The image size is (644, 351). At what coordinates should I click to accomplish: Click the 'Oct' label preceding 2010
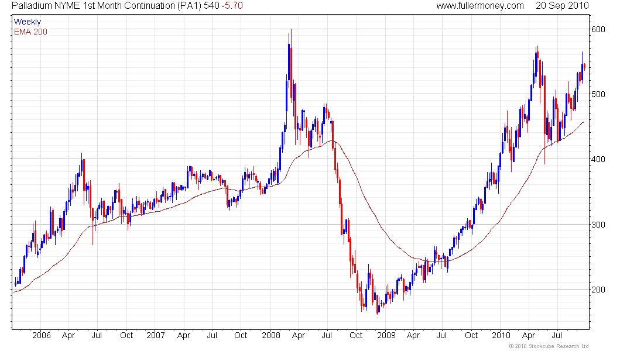point(471,335)
